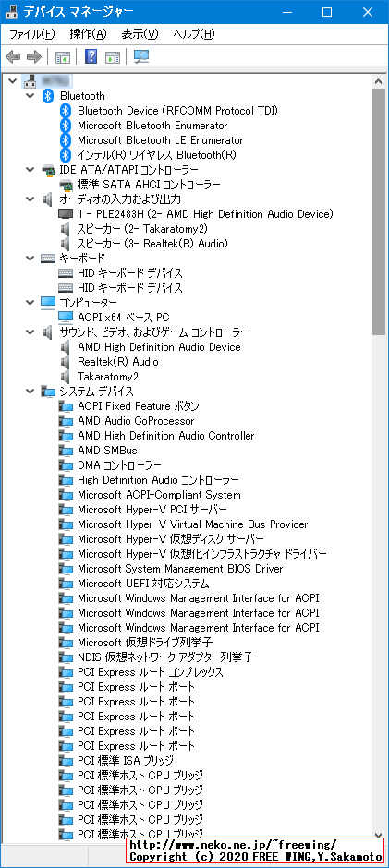Select Microsoft ACPI-Compliant System
Image resolution: width=389 pixels, height=868 pixels.
point(159,495)
